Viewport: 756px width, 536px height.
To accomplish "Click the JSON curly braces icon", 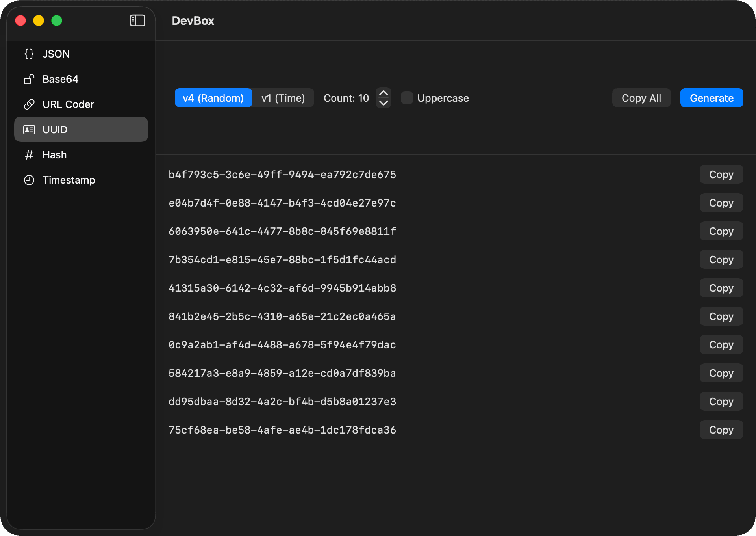I will (x=29, y=54).
